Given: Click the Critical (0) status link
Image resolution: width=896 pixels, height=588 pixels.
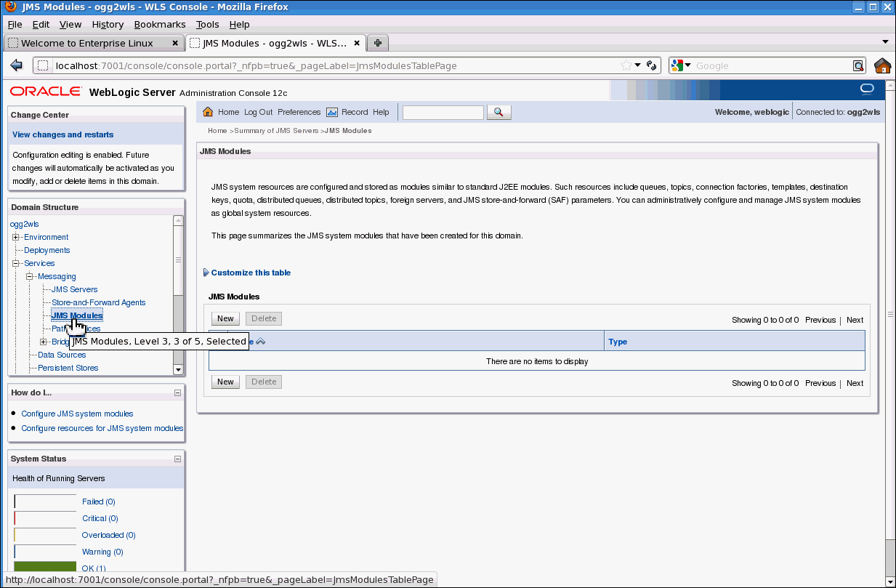Looking at the screenshot, I should pos(100,518).
